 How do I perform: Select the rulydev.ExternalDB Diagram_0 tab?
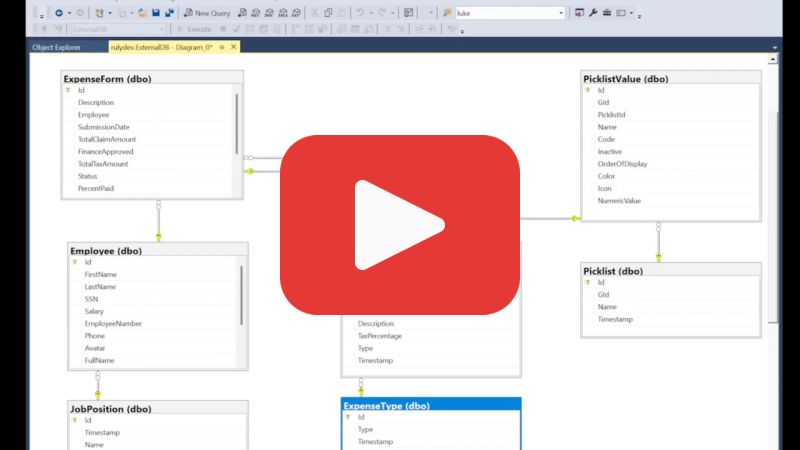[x=161, y=47]
